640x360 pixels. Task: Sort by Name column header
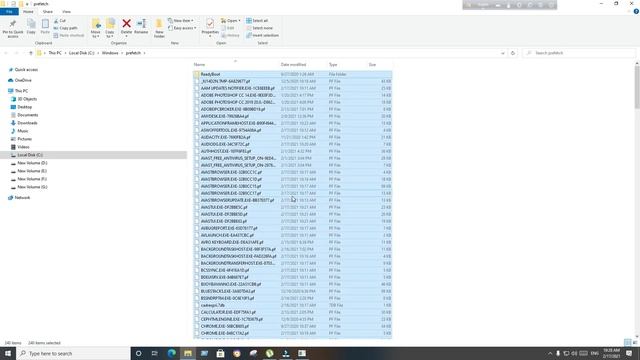[x=199, y=64]
